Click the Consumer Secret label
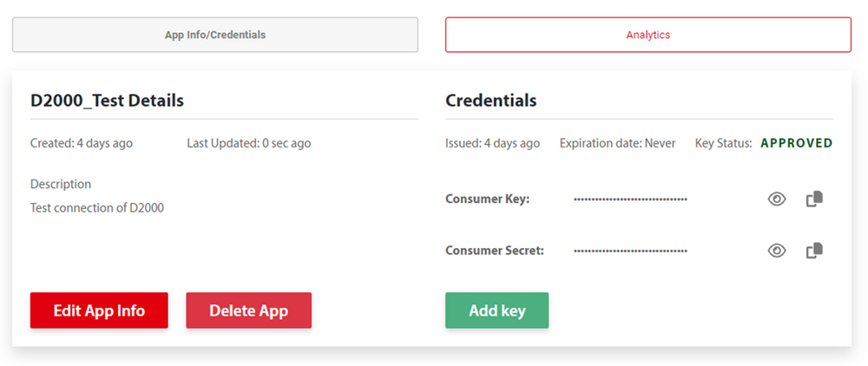This screenshot has height=366, width=868. (494, 251)
